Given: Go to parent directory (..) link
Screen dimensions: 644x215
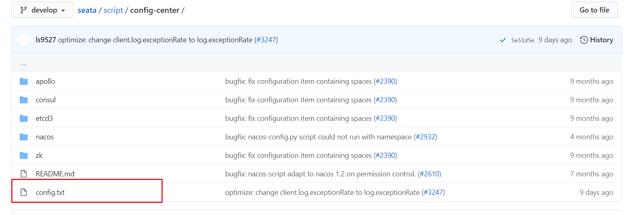Looking at the screenshot, I should [24, 63].
